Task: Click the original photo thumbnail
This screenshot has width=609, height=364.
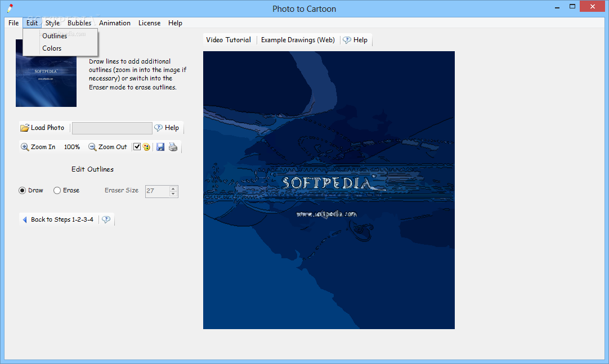Action: click(46, 82)
